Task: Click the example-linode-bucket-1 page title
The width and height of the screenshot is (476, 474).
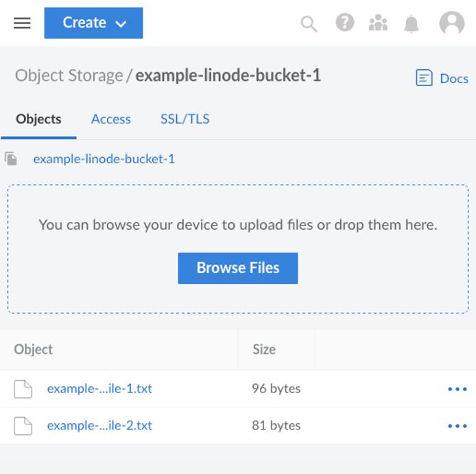Action: [x=228, y=75]
